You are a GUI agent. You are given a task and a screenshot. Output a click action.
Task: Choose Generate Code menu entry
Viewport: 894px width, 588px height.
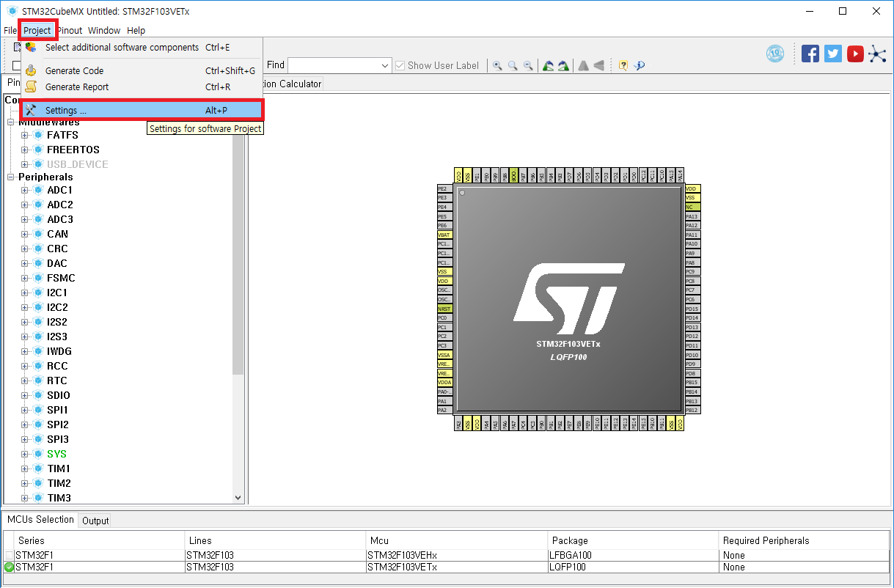[x=142, y=70]
